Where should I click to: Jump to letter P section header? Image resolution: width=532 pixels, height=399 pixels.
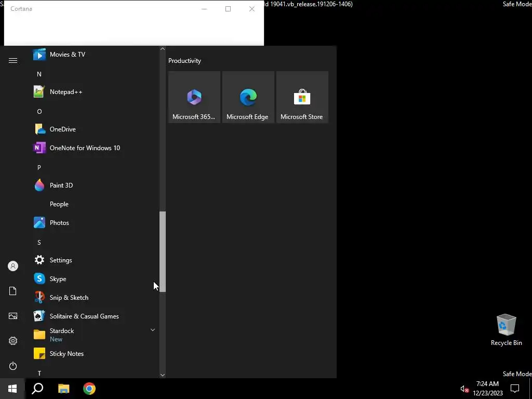(39, 167)
